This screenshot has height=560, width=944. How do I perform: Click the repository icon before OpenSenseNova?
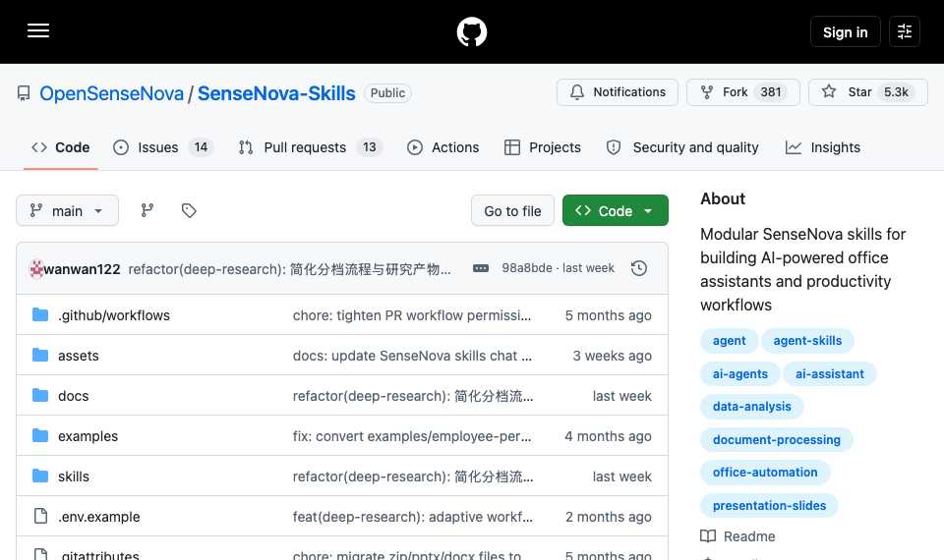click(x=24, y=93)
